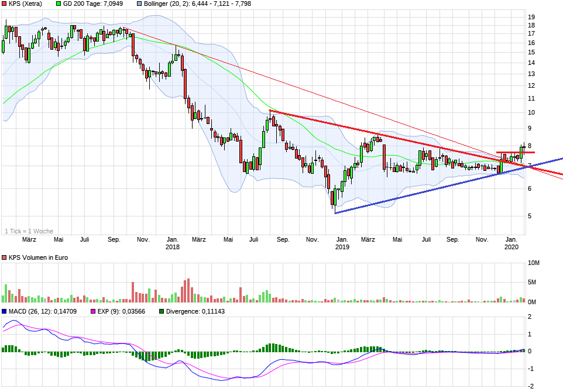Click the Jan. 2018 time axis label
The height and width of the screenshot is (392, 563).
click(173, 243)
